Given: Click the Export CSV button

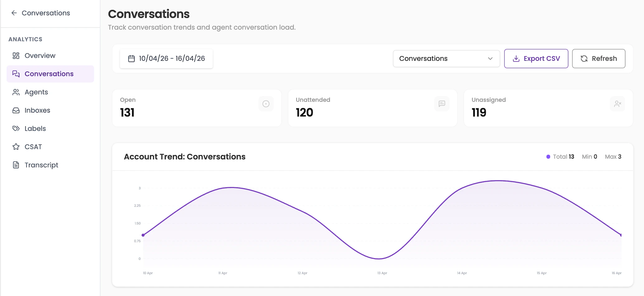Looking at the screenshot, I should coord(536,58).
